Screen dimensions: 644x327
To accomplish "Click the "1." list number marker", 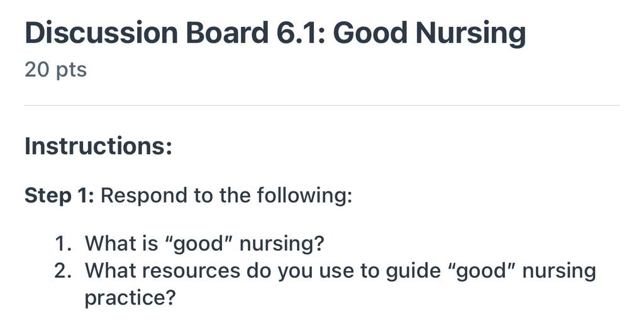I will coord(64,243).
